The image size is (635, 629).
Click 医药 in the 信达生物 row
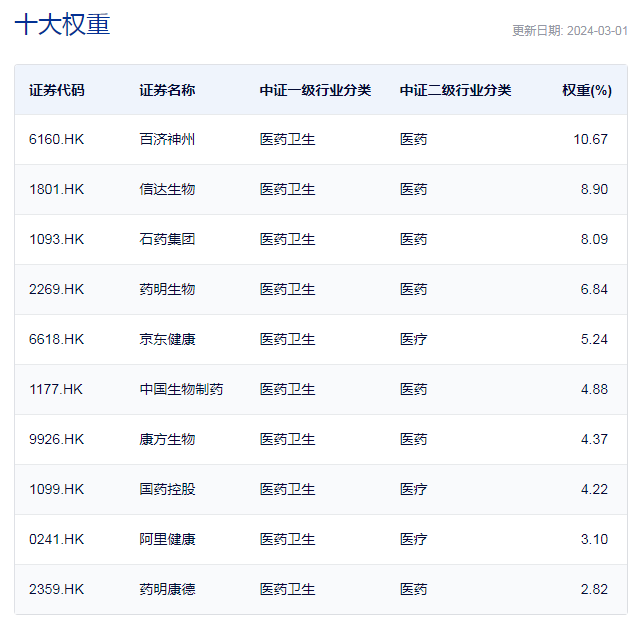point(413,189)
